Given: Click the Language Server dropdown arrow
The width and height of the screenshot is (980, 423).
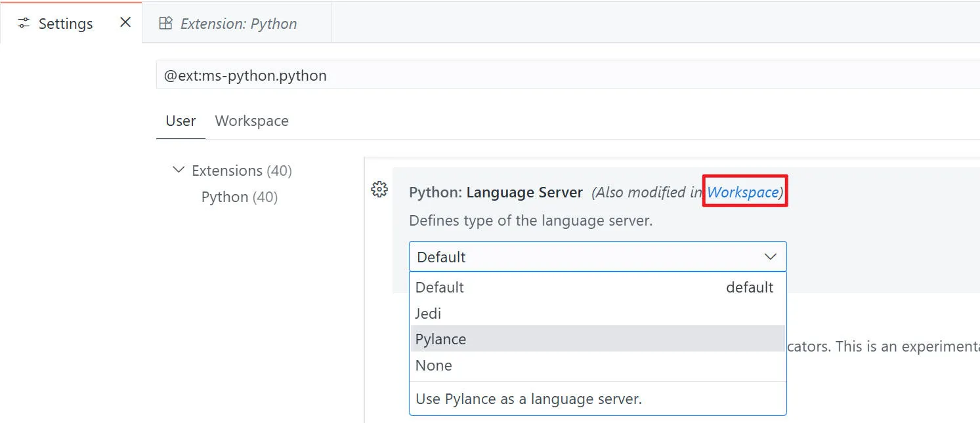Looking at the screenshot, I should tap(771, 257).
